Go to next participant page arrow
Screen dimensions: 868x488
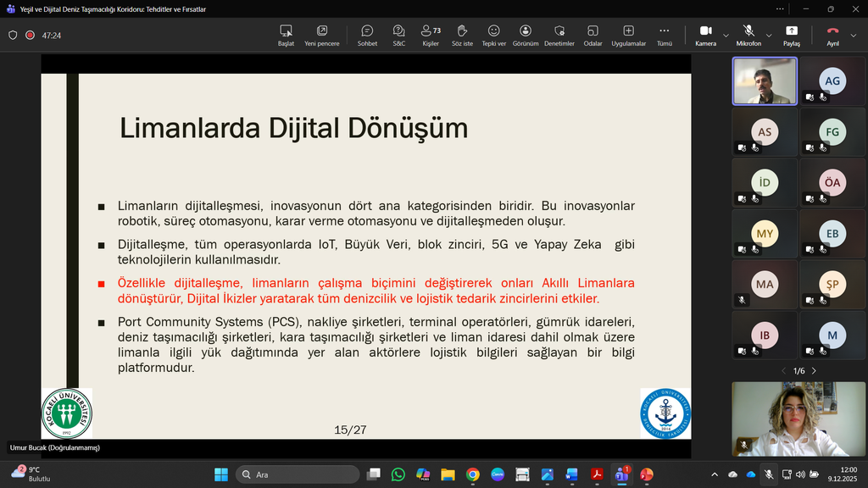pos(814,371)
